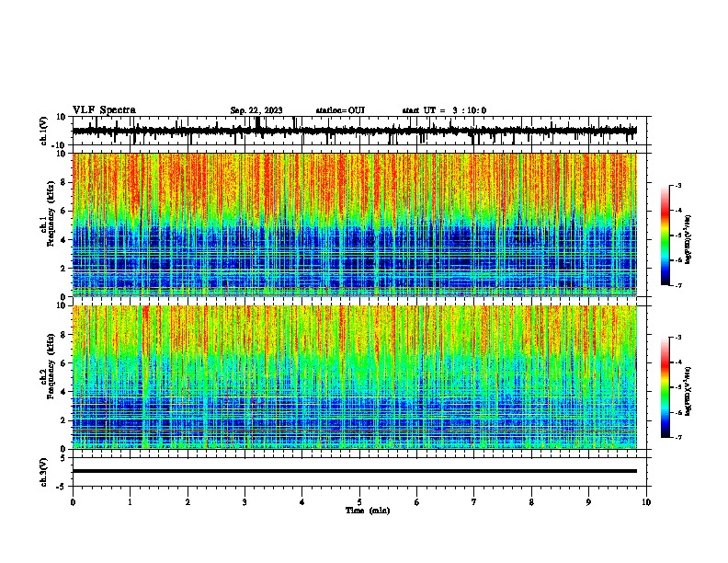The height and width of the screenshot is (563, 728).
Task: Click the station label "station=OUJ"
Action: point(340,110)
